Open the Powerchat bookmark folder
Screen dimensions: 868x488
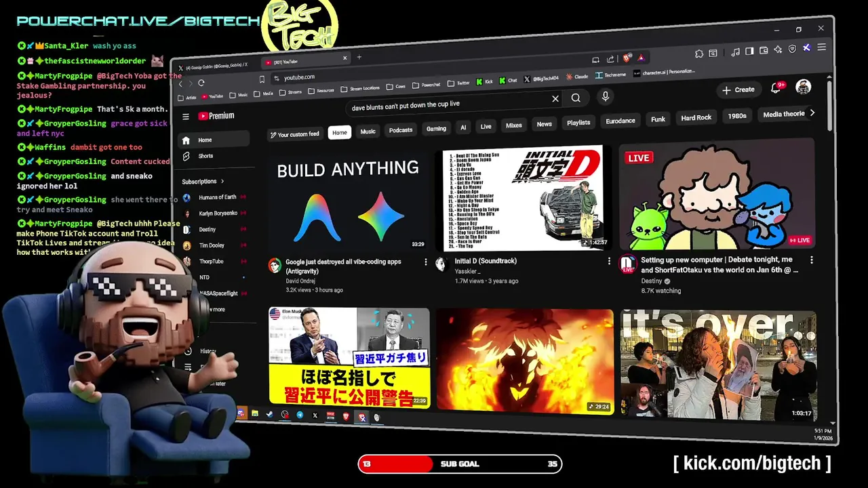point(427,85)
